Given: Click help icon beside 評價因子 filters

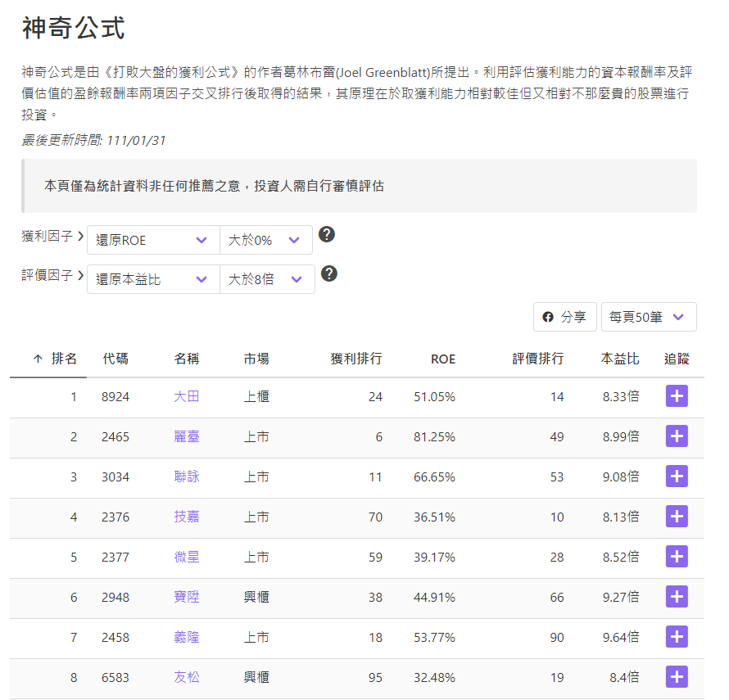Looking at the screenshot, I should pyautogui.click(x=328, y=273).
